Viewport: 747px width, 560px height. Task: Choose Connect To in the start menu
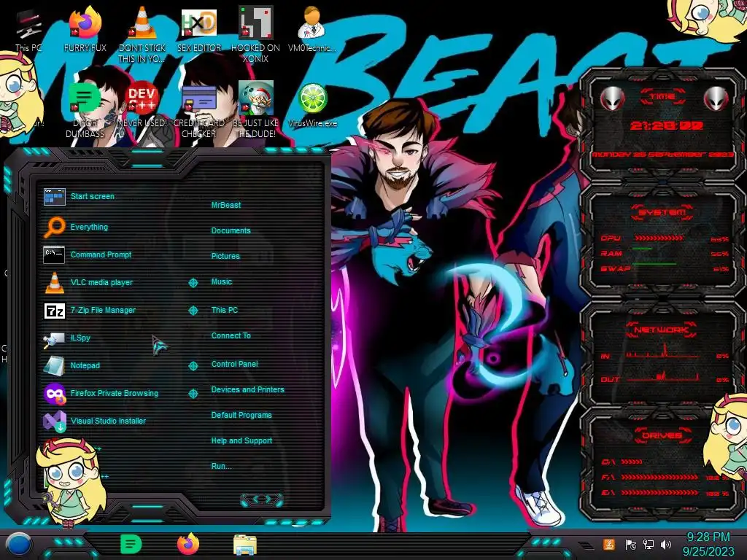pos(231,335)
